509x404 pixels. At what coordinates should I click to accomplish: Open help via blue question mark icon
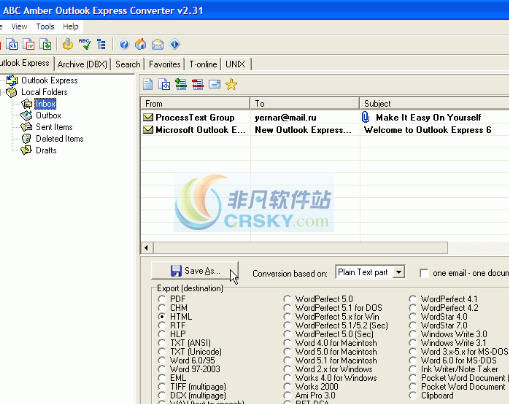point(124,44)
